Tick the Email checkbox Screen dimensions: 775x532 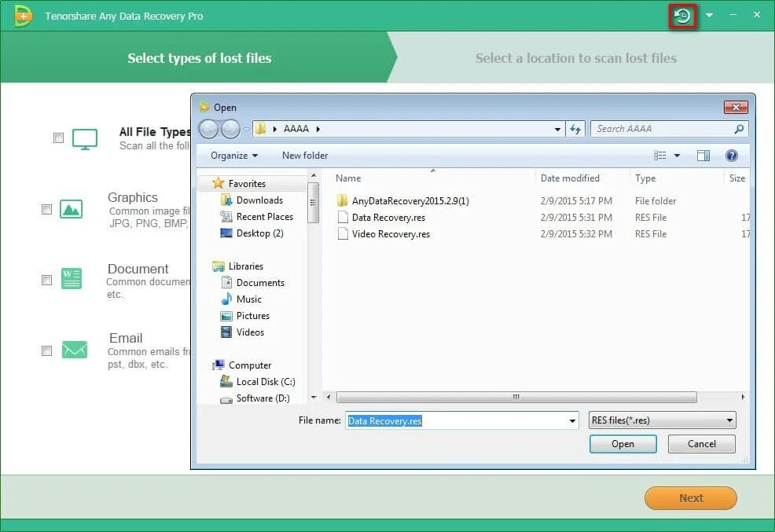46,350
